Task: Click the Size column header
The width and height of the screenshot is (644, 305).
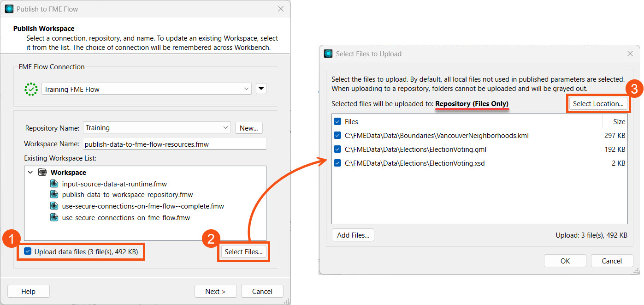Action: click(619, 122)
